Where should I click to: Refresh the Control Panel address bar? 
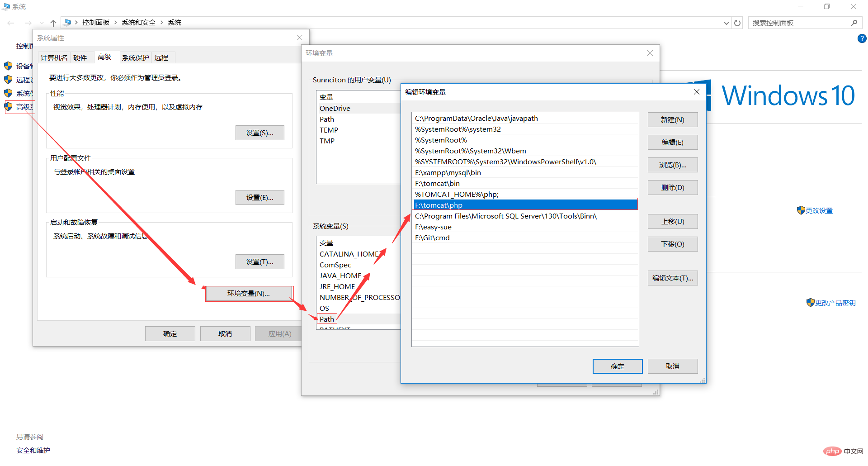tap(737, 23)
